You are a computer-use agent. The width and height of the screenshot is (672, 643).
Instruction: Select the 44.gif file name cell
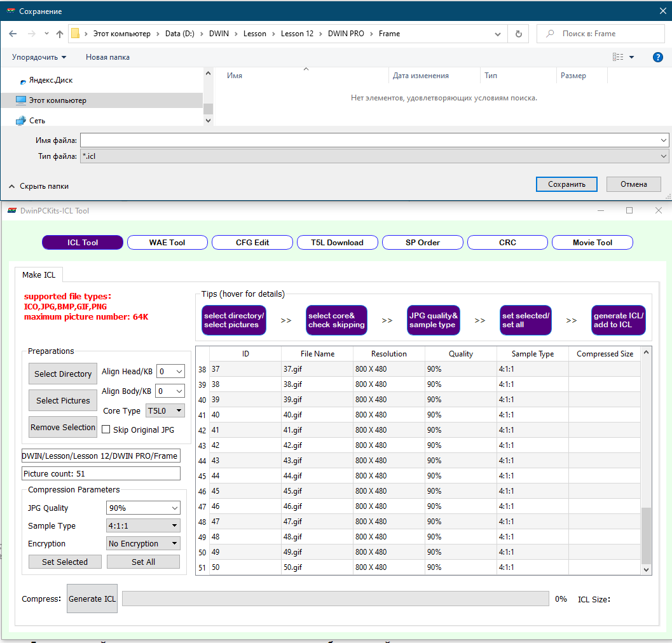(x=317, y=476)
